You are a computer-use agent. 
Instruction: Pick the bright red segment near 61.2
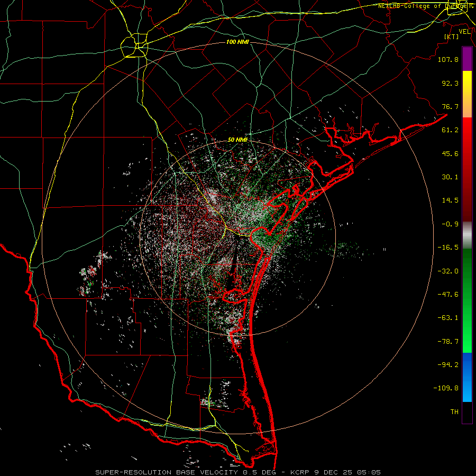coord(467,130)
